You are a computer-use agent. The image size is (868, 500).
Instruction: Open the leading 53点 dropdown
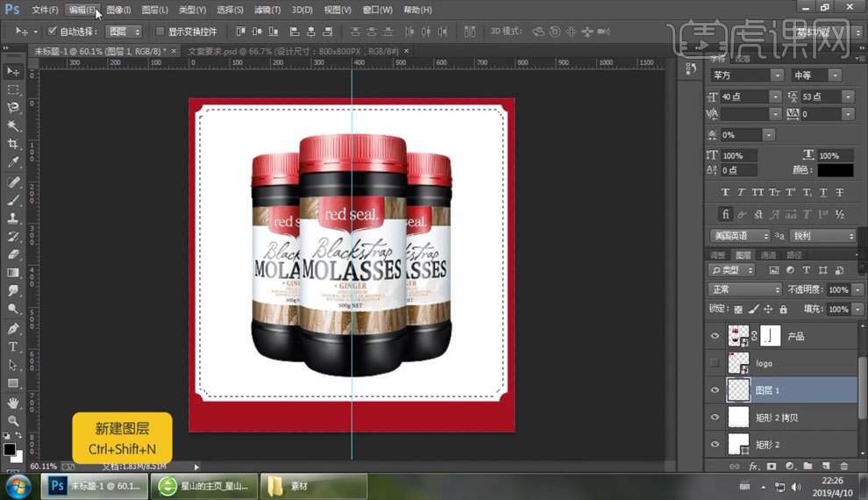(x=848, y=96)
